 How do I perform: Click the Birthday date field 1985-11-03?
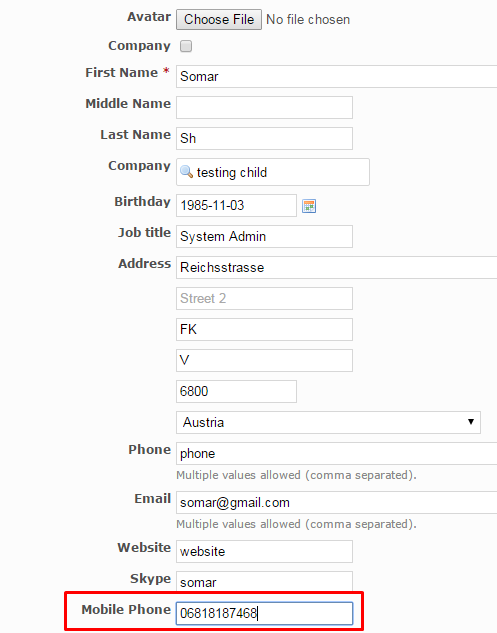(237, 205)
